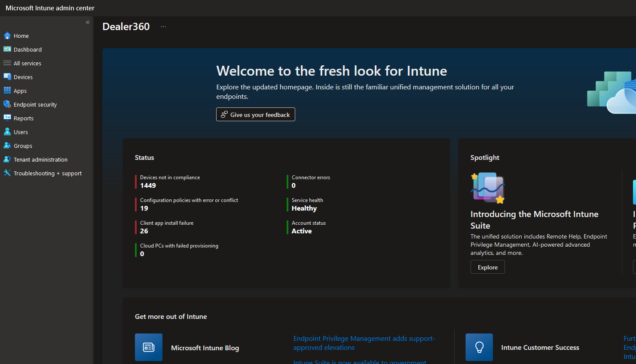Click the 19 policy conflicts count
Image resolution: width=636 pixels, height=364 pixels.
(x=144, y=208)
